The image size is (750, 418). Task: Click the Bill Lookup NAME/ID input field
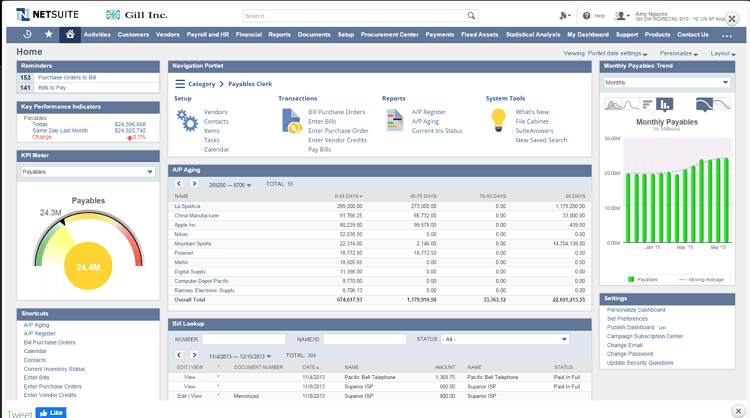364,339
